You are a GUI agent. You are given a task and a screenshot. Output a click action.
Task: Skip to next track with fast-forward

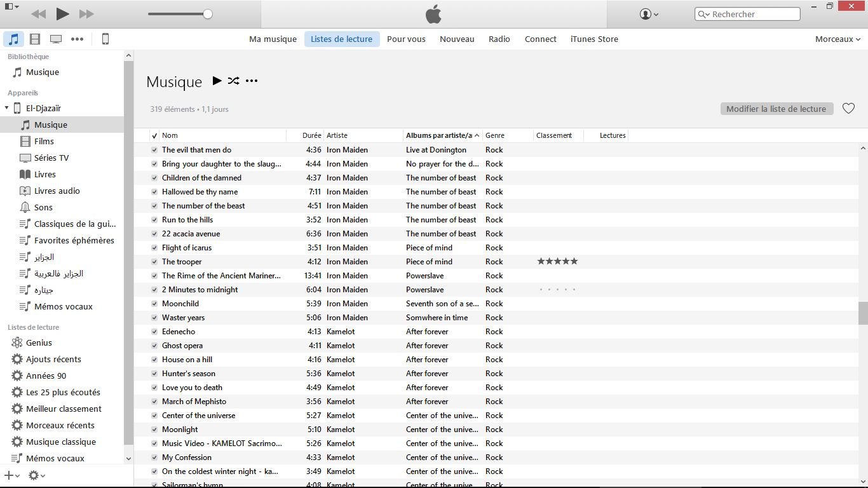coord(86,14)
